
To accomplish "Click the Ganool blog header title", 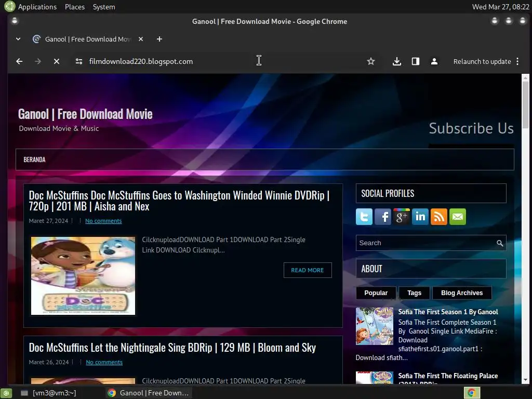I will 85,114.
